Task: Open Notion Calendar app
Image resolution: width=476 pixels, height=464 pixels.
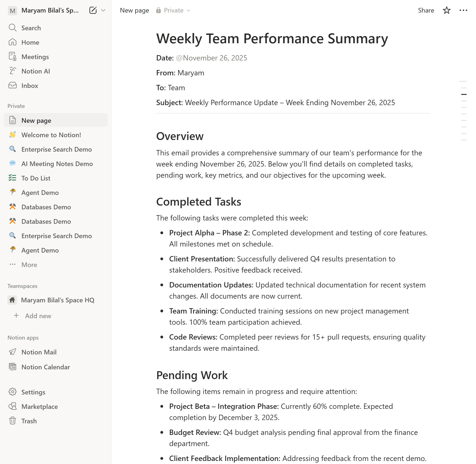Action: [x=46, y=367]
